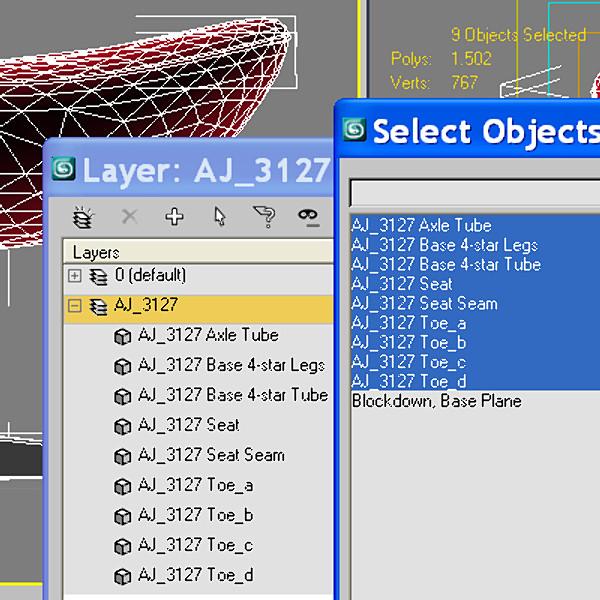Pick AJ_3127 Base 4-star Tube in Select Objects

point(475,264)
